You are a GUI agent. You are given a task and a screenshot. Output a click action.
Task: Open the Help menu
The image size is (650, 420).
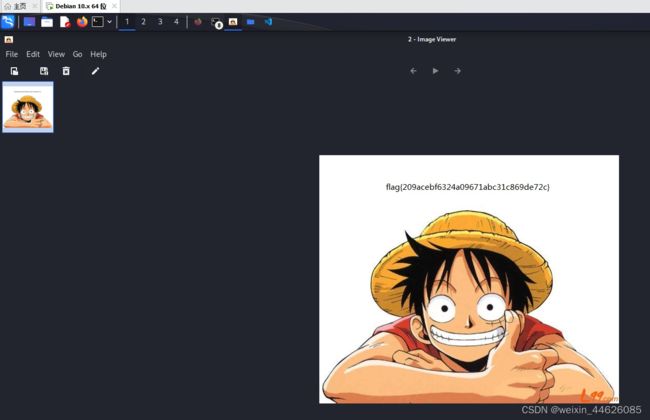click(x=98, y=54)
